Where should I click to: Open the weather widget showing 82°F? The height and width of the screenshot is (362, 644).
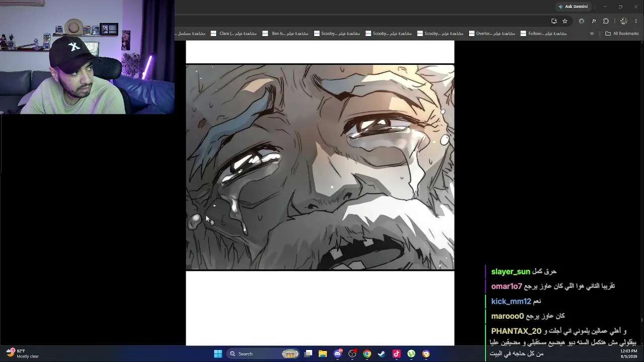[23, 353]
